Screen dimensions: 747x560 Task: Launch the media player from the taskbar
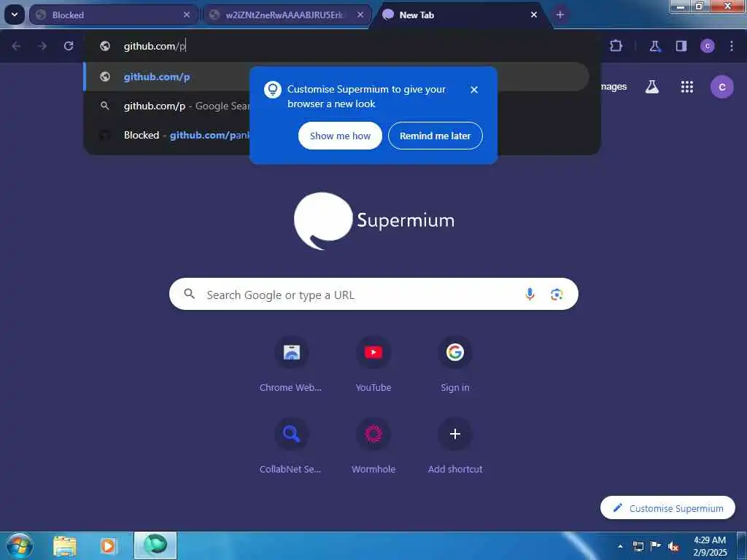click(108, 545)
